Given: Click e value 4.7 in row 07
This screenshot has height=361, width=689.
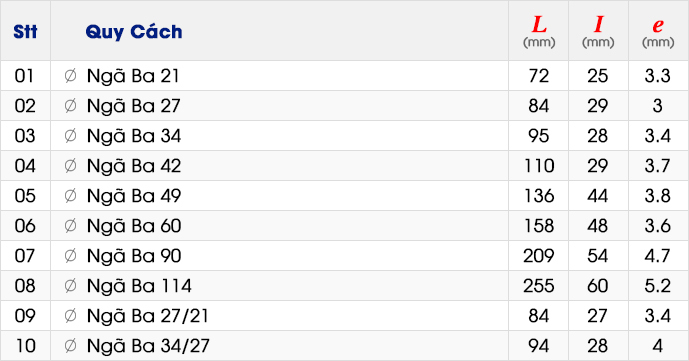Looking at the screenshot, I should point(657,256).
